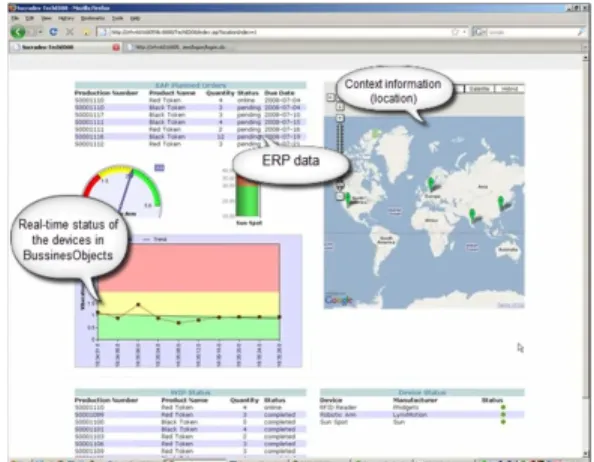This screenshot has width=594, height=462.
Task: Click the 'Product Name' header in WIP Status table
Action: click(184, 400)
